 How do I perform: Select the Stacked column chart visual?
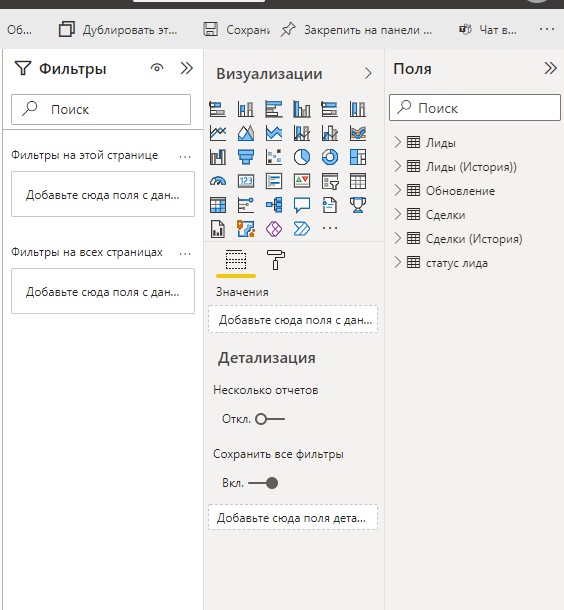click(x=245, y=109)
